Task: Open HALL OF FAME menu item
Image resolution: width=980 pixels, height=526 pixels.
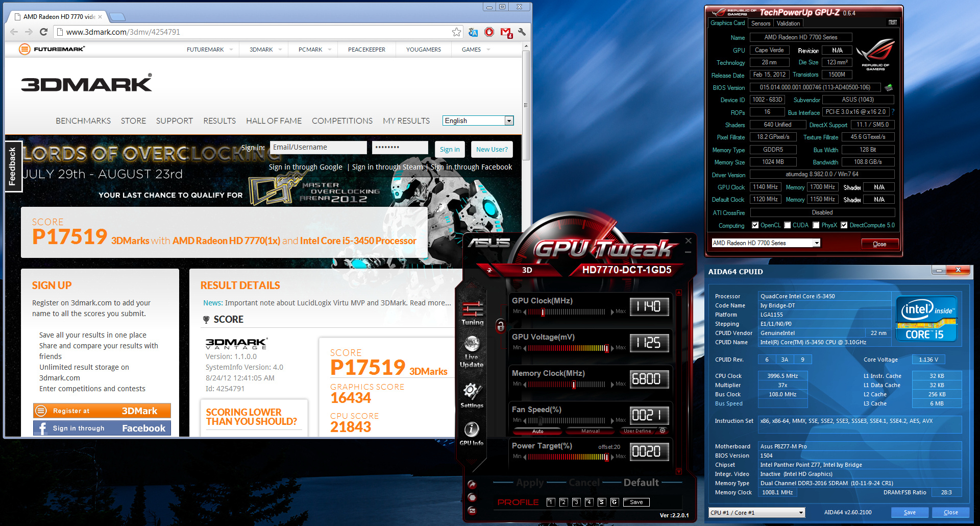Action: [x=274, y=121]
